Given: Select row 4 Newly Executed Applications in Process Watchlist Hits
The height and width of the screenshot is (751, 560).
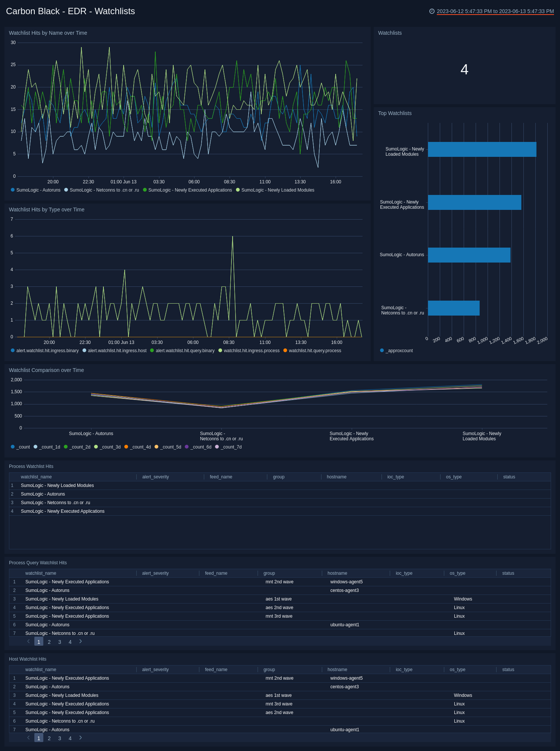Looking at the screenshot, I should (280, 511).
